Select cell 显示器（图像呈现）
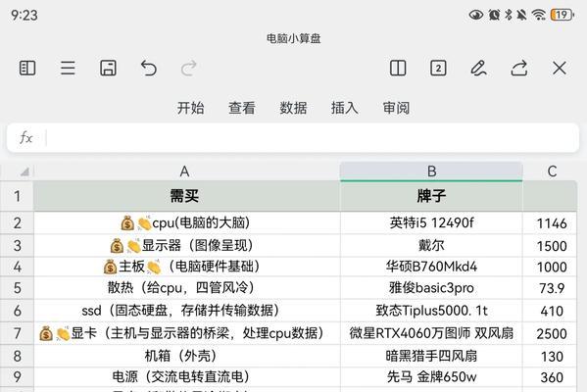 click(187, 246)
